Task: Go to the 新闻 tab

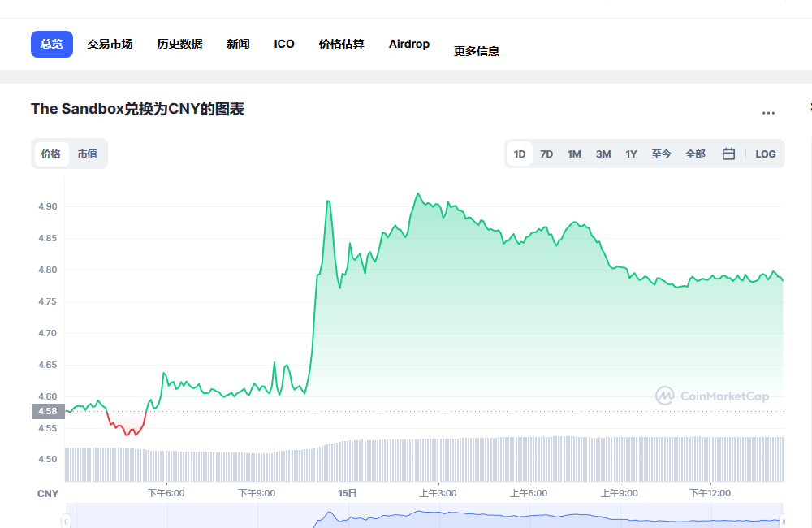Action: point(238,44)
